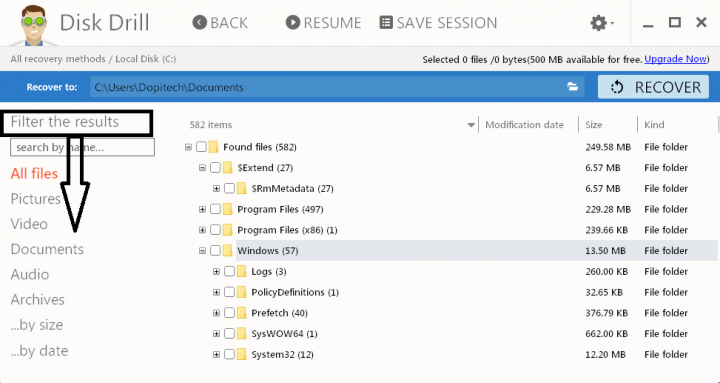Filter results by Documents
This screenshot has width=720, height=383.
coord(47,249)
